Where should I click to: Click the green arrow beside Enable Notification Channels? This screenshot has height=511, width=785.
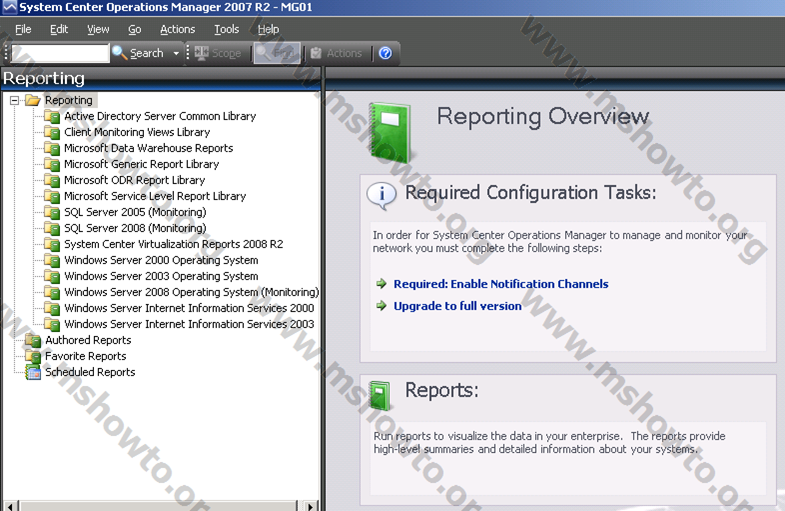pos(381,284)
